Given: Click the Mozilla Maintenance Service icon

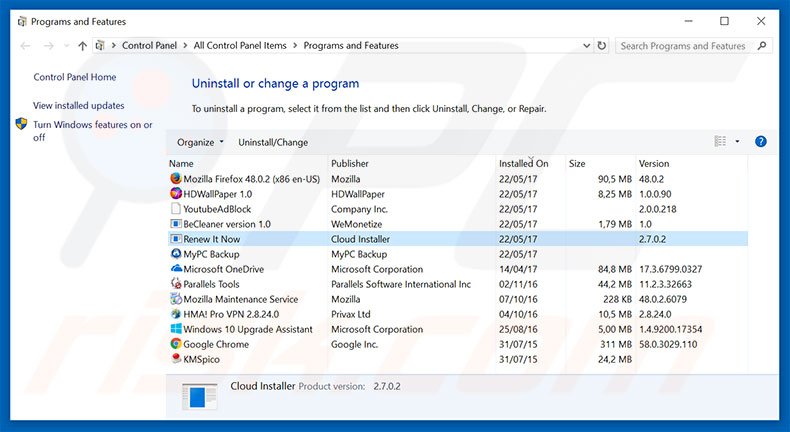Looking at the screenshot, I should pyautogui.click(x=176, y=299).
